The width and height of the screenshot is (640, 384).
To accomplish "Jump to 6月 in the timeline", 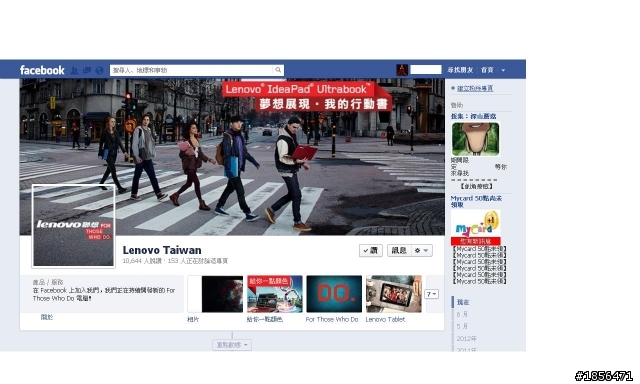I will pyautogui.click(x=462, y=314).
